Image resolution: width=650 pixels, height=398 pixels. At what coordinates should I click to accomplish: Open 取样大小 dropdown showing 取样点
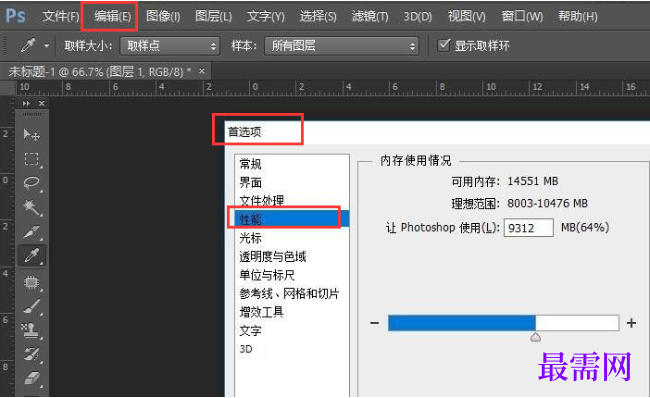pyautogui.click(x=170, y=46)
